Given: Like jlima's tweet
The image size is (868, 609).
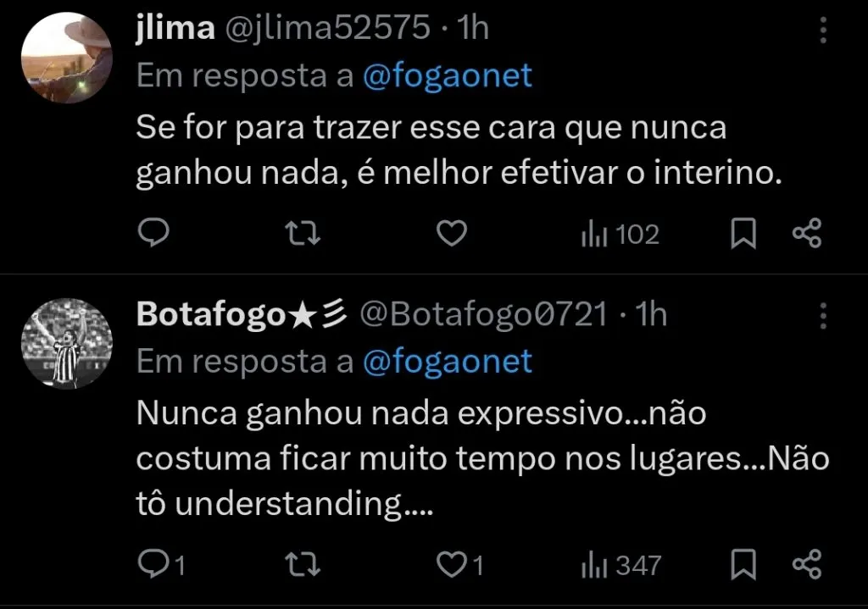Looking at the screenshot, I should 451,233.
